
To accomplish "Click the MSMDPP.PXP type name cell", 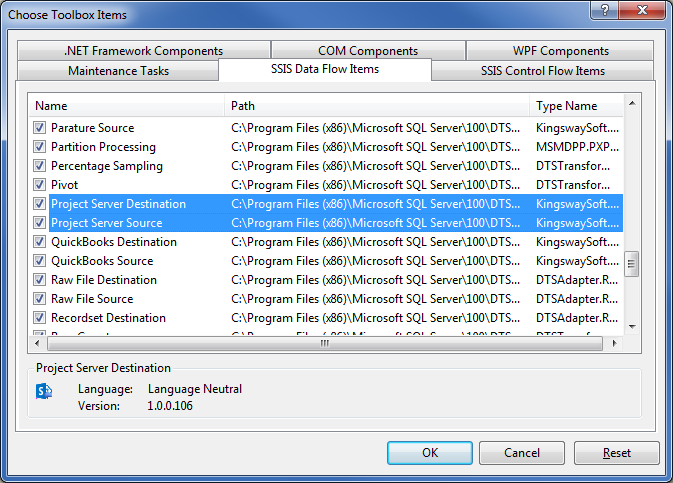I will coord(577,147).
